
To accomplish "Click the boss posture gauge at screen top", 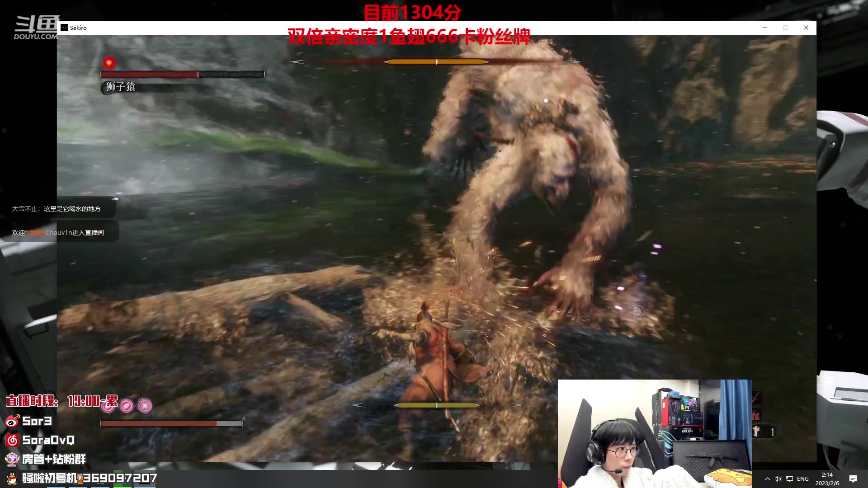I will click(436, 61).
